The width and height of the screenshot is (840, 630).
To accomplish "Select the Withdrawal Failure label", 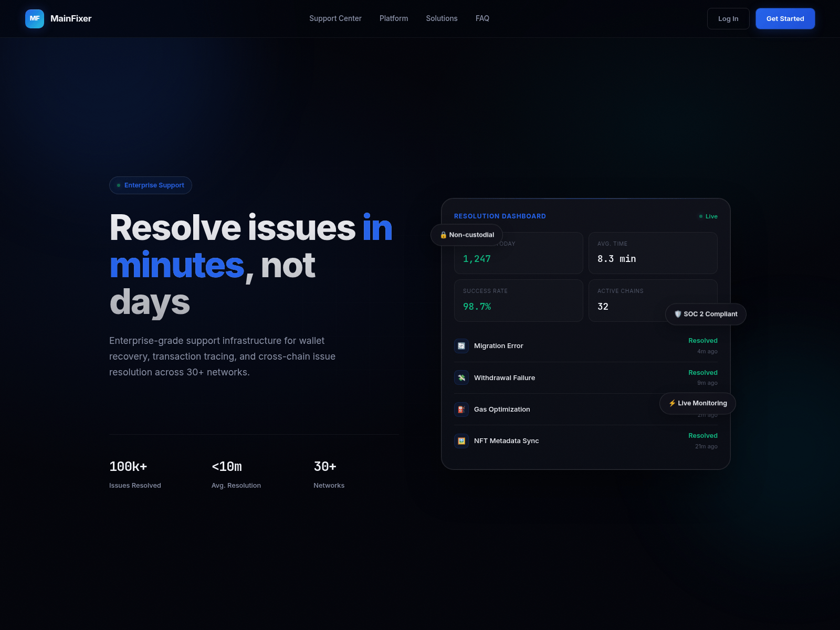I will pos(505,377).
